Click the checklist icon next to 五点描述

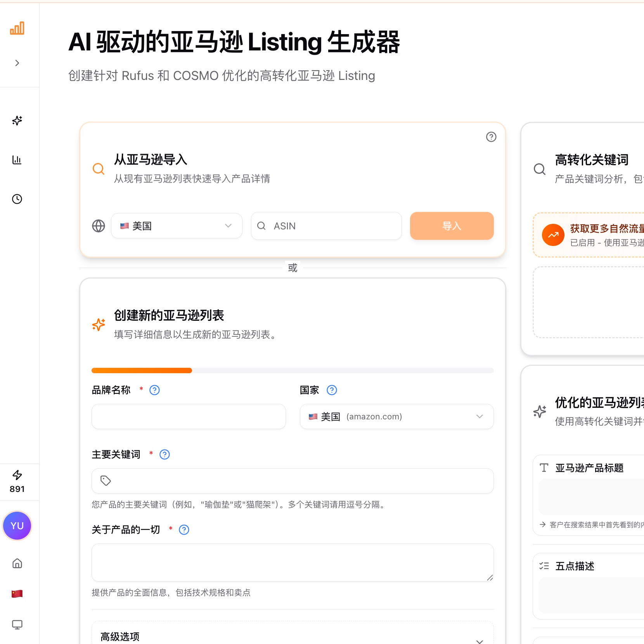(x=544, y=566)
